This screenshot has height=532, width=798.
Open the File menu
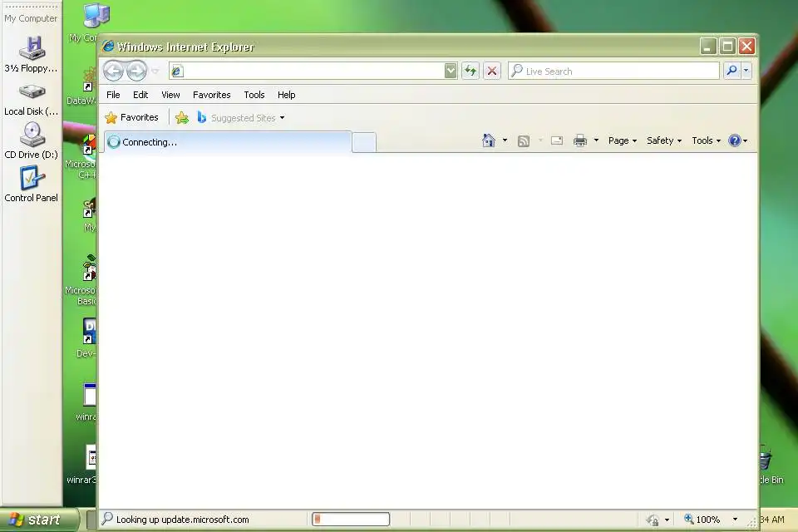113,95
